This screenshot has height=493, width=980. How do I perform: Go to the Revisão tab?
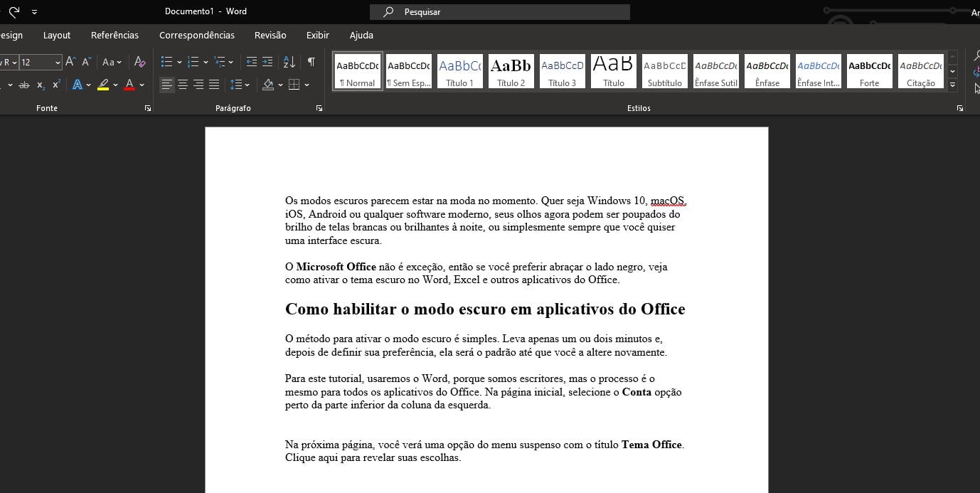click(270, 35)
